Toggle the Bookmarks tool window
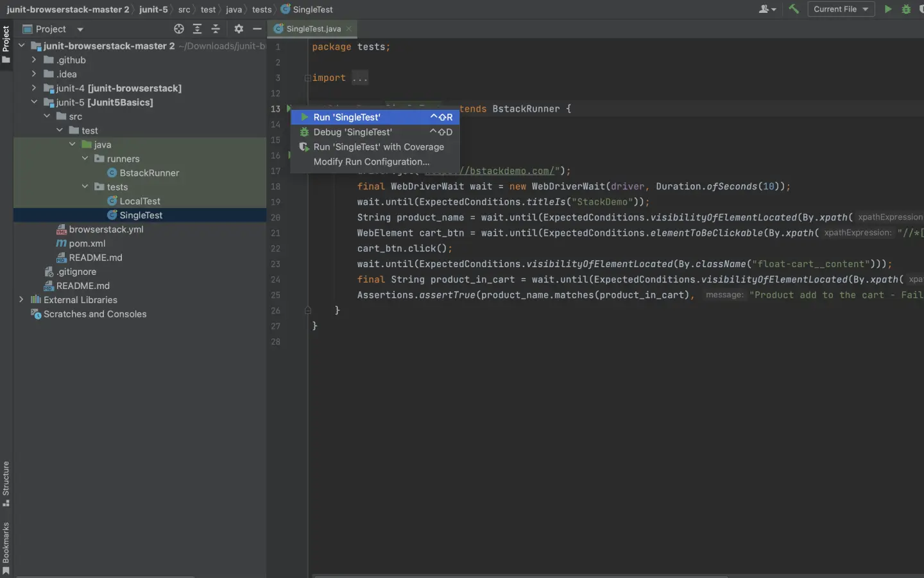 point(6,547)
